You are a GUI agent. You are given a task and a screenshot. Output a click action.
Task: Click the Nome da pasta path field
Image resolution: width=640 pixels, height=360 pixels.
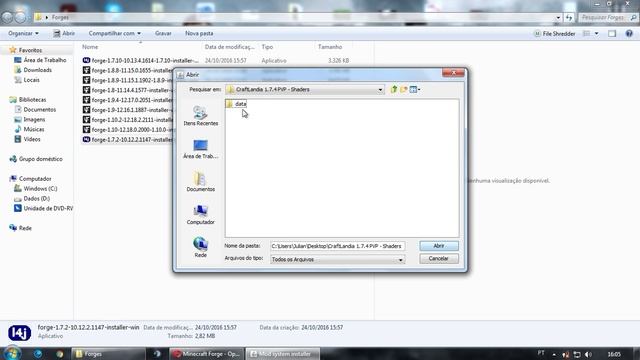(x=338, y=246)
